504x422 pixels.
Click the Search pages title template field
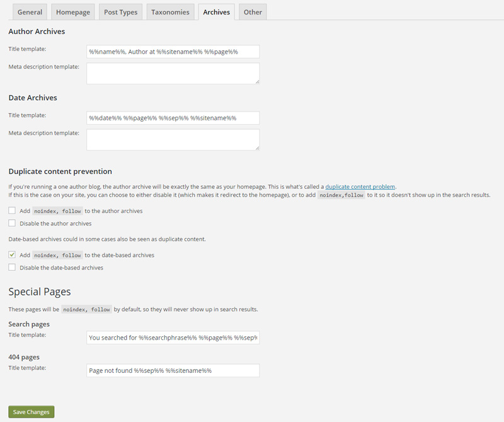[173, 338]
